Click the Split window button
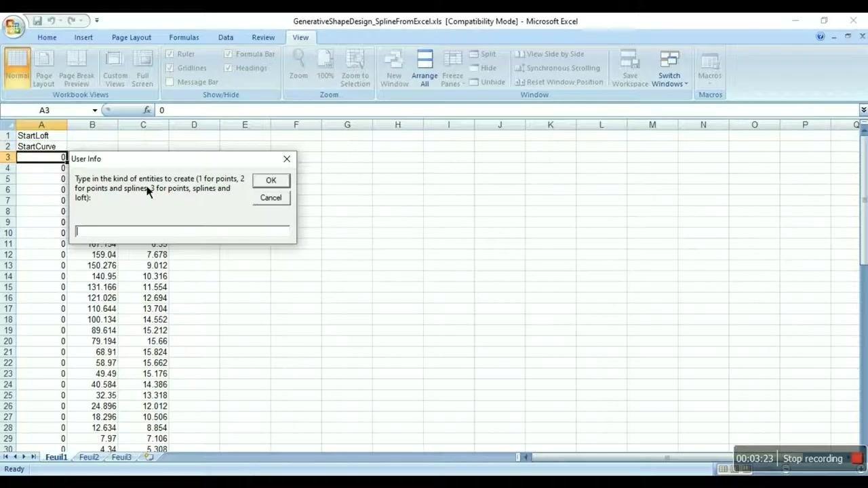The height and width of the screenshot is (488, 868). [484, 54]
